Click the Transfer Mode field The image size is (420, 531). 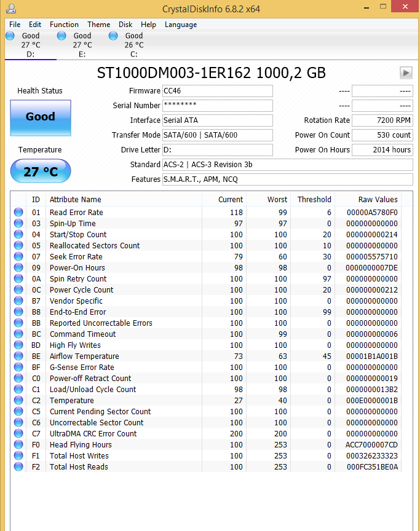point(218,135)
